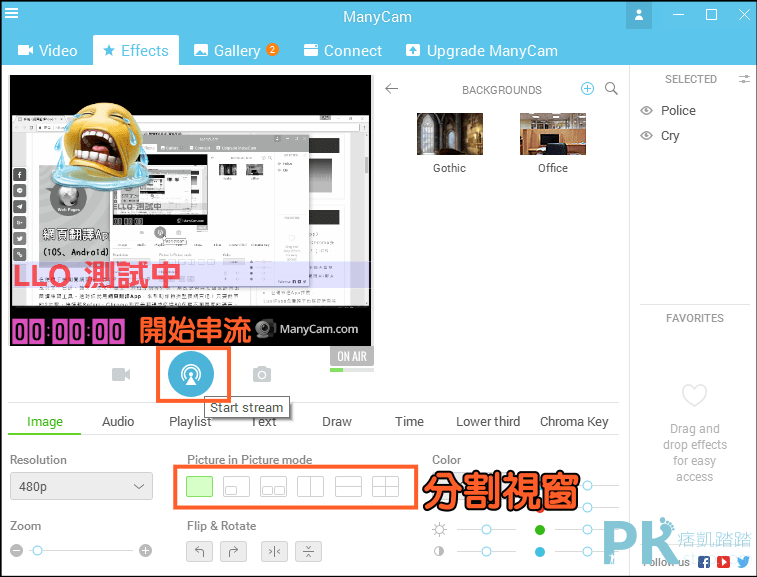Click the brightness sun icon
Screen dimensions: 757x577
click(x=439, y=530)
